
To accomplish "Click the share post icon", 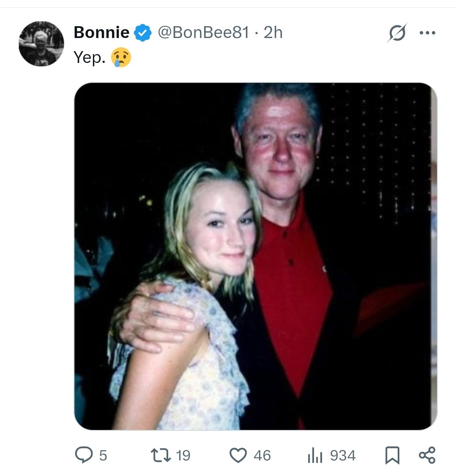I will [x=427, y=455].
